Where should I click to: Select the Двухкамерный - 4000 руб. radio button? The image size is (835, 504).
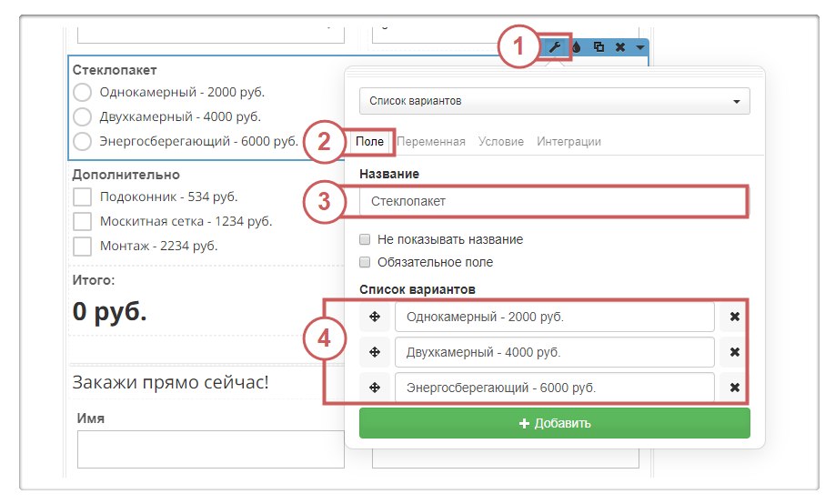point(83,116)
